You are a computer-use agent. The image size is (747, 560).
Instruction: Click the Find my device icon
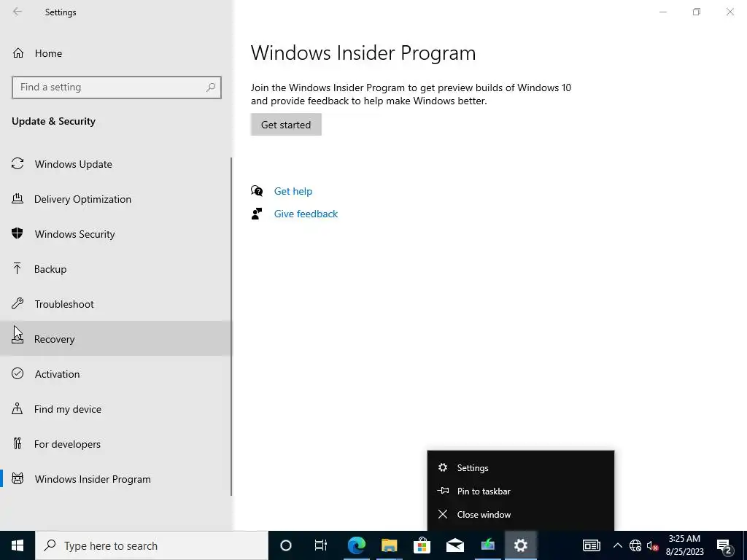point(18,408)
